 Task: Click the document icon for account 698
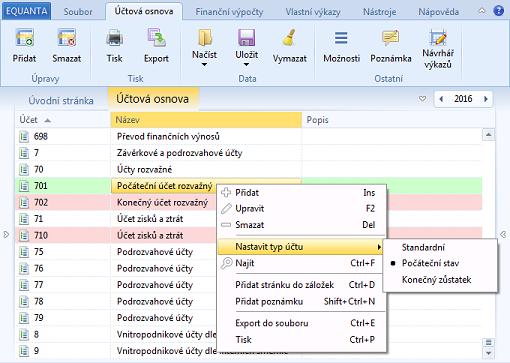(x=24, y=136)
